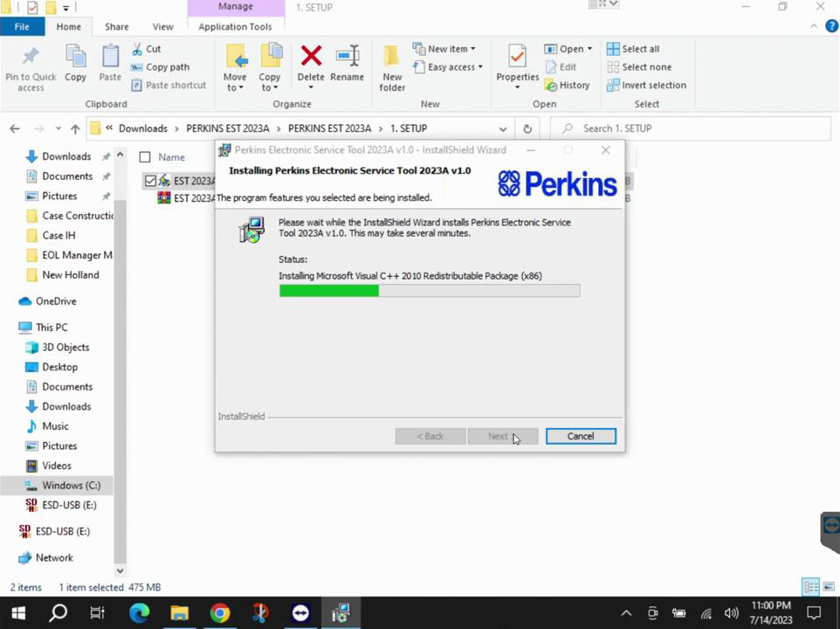Switch to large icons view in status bar
Image resolution: width=840 pixels, height=629 pixels.
pos(829,587)
